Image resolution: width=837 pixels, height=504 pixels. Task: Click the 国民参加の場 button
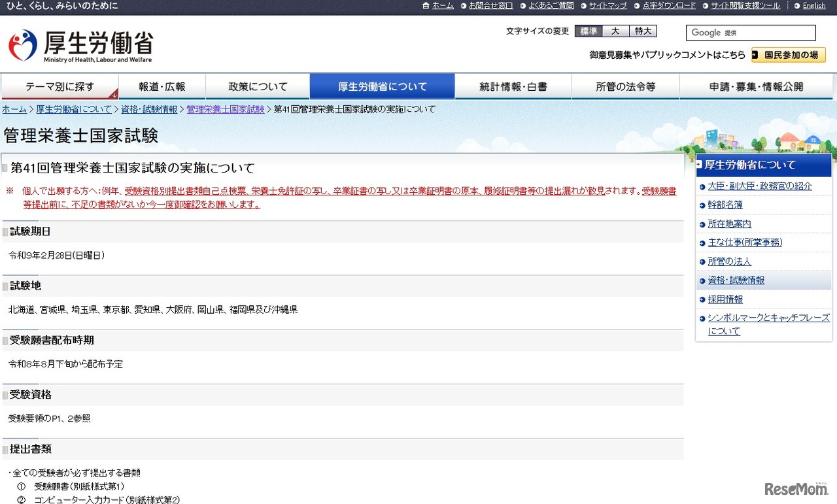pos(789,55)
